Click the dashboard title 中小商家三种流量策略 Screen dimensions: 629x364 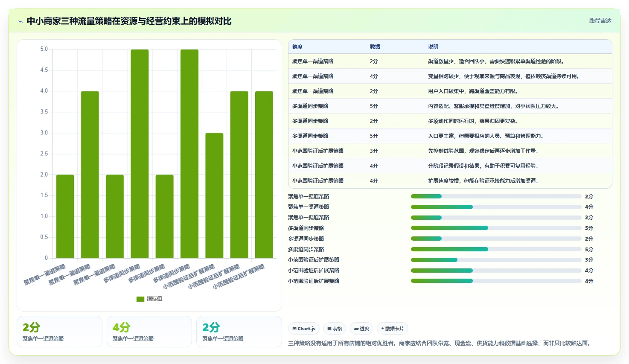coord(129,21)
